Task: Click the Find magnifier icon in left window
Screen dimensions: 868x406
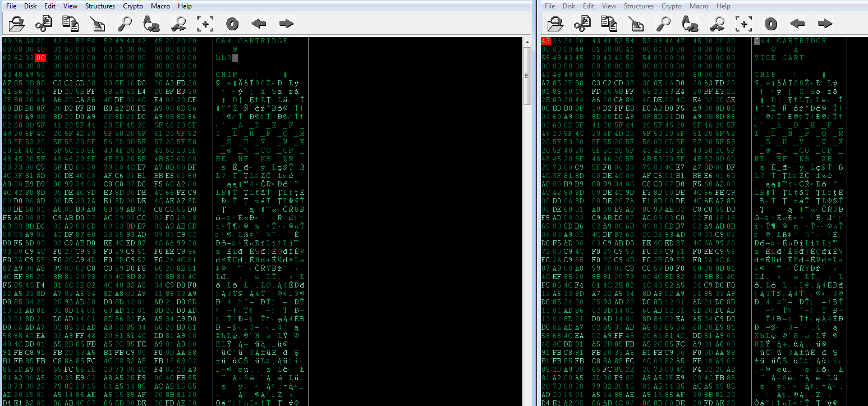Action: pos(125,24)
